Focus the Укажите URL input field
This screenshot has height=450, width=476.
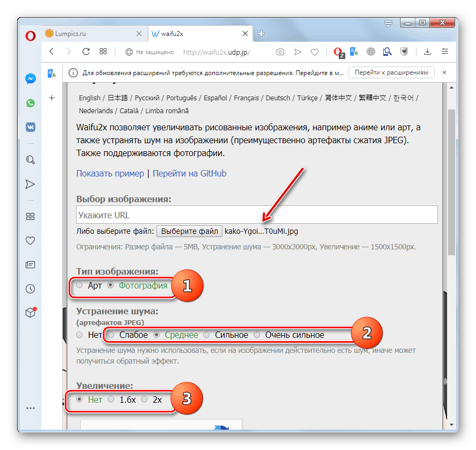pyautogui.click(x=257, y=215)
